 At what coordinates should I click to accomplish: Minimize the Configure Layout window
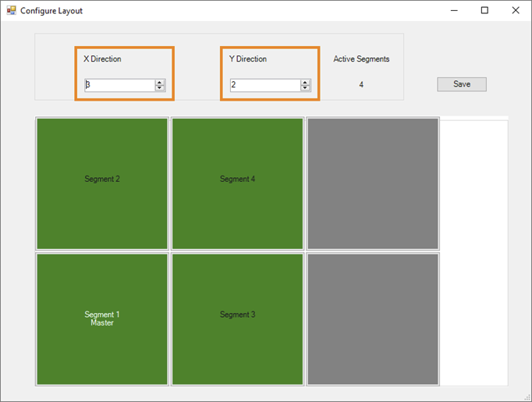(x=454, y=10)
